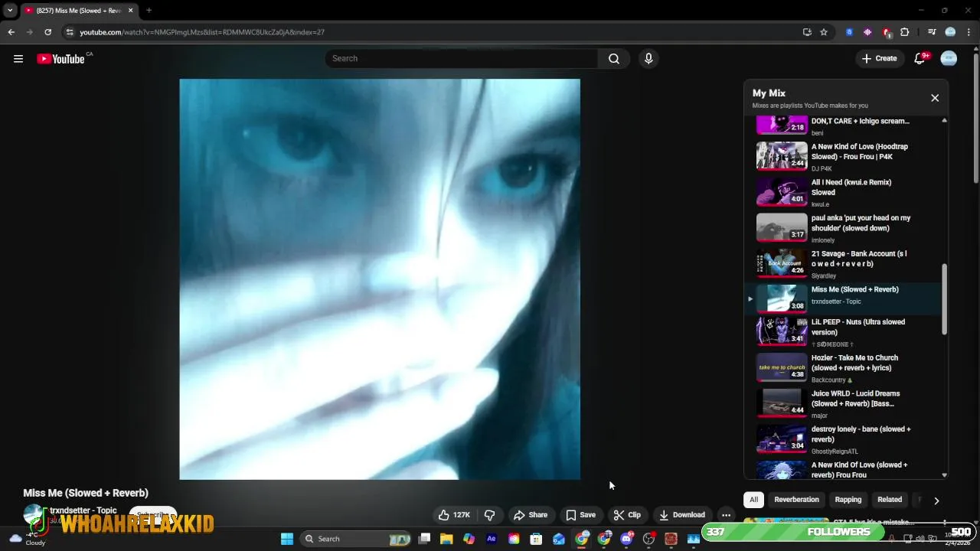Open Chrome extensions puzzle icon

(x=905, y=32)
